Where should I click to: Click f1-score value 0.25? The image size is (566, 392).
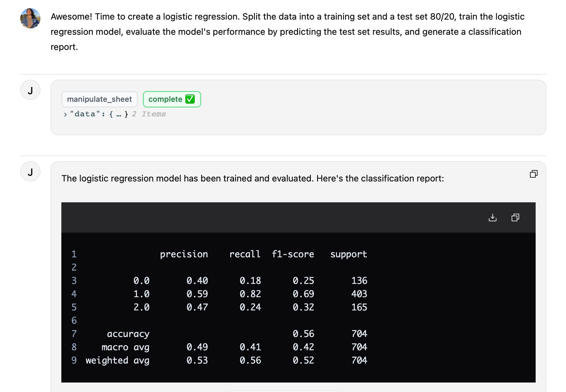pos(304,281)
